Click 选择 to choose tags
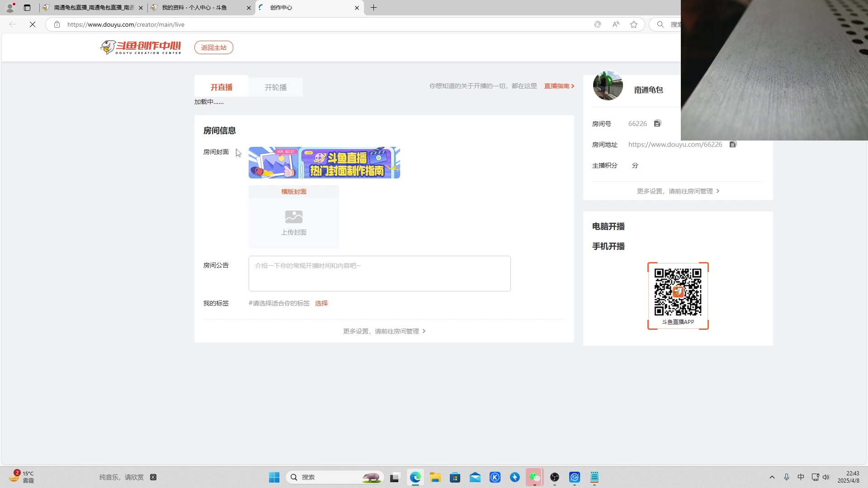 (321, 303)
